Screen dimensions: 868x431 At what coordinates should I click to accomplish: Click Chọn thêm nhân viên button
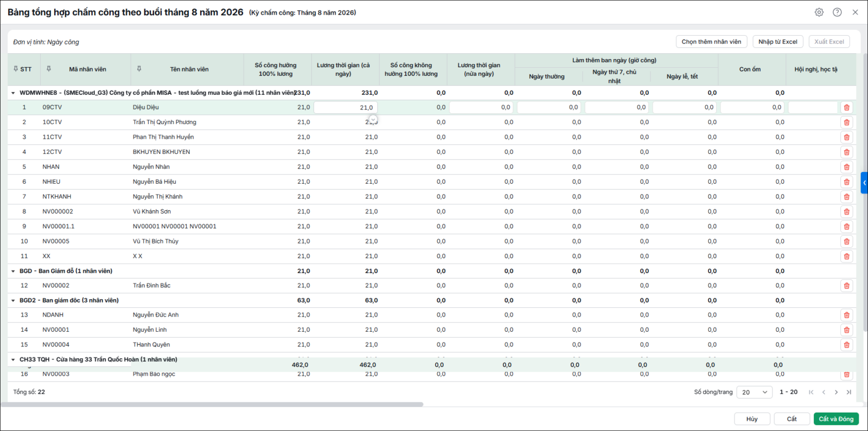(711, 42)
